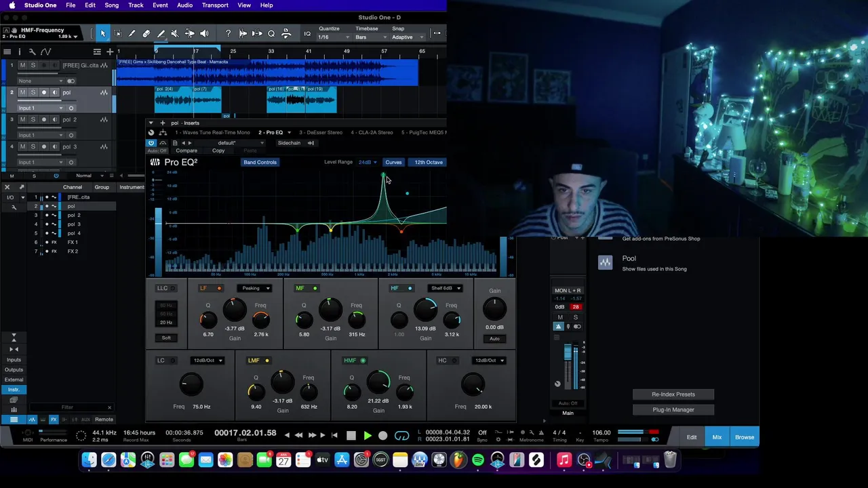
Task: Click the question mark help icon
Action: pos(228,33)
